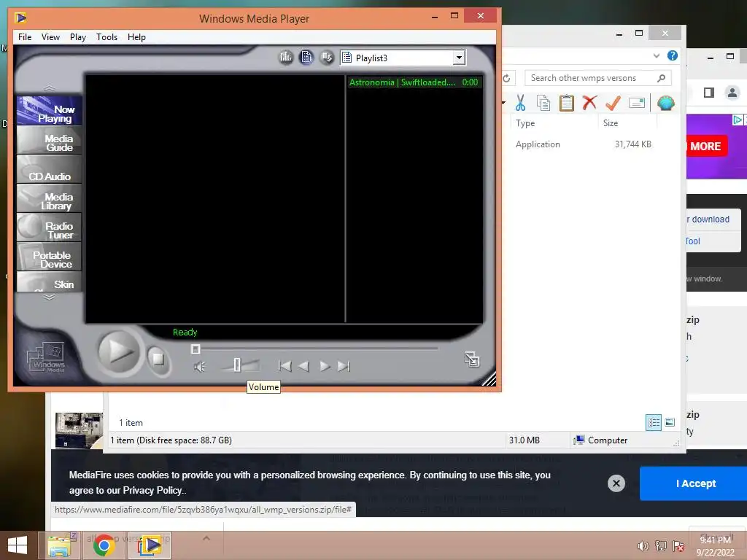
Task: Click the seek bar position handle
Action: tap(196, 349)
